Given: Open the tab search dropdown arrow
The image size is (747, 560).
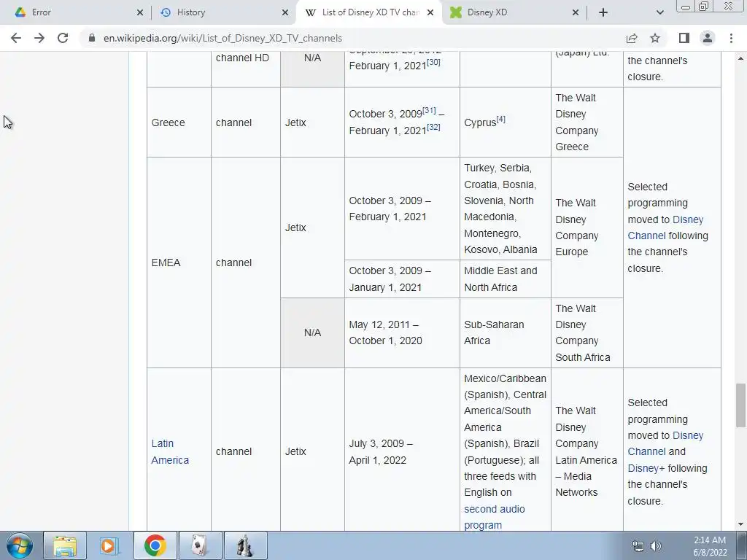Looking at the screenshot, I should (659, 12).
